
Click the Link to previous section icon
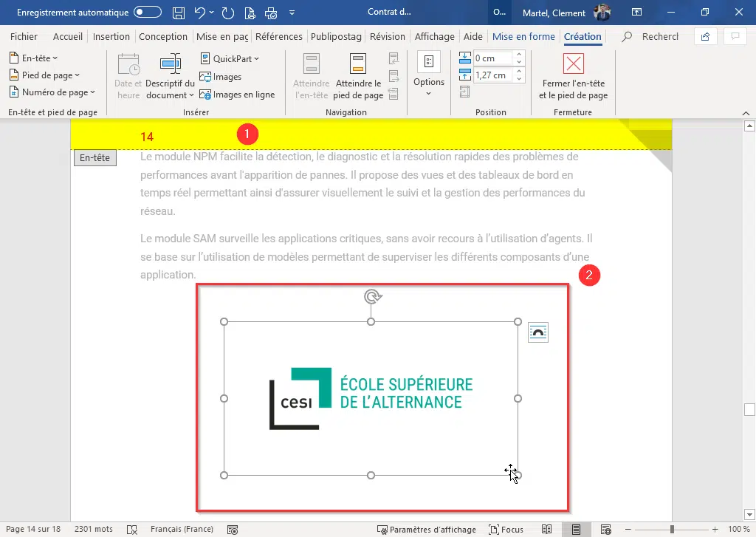[x=394, y=94]
